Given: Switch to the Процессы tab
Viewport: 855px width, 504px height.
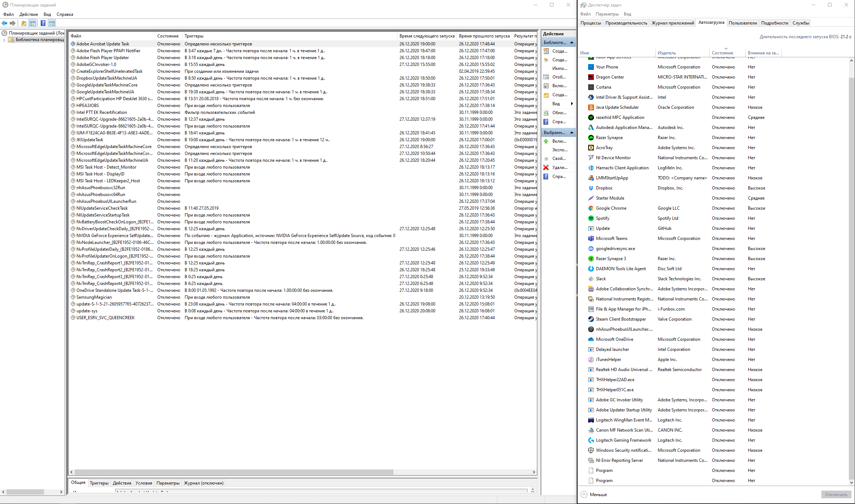Looking at the screenshot, I should [x=591, y=23].
